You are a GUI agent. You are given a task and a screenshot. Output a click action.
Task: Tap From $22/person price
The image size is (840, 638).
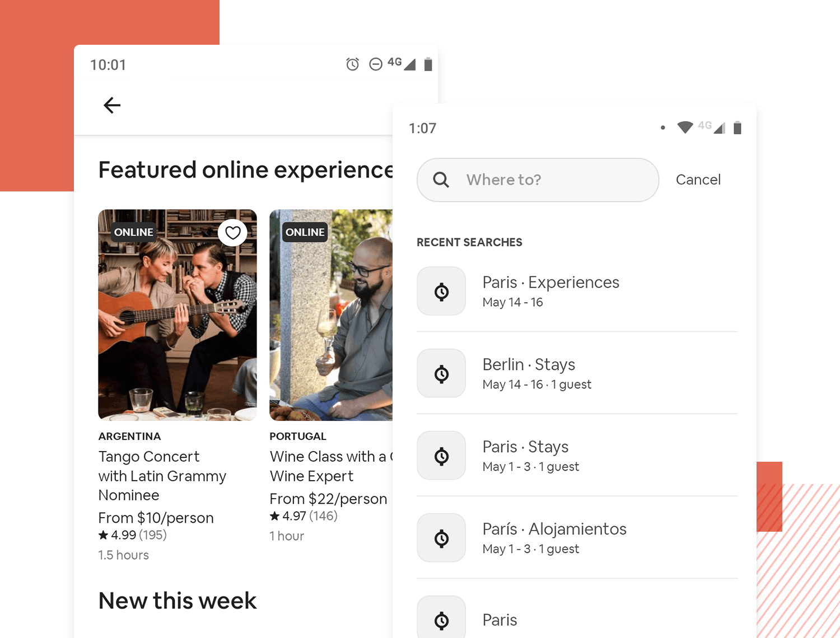pyautogui.click(x=328, y=499)
